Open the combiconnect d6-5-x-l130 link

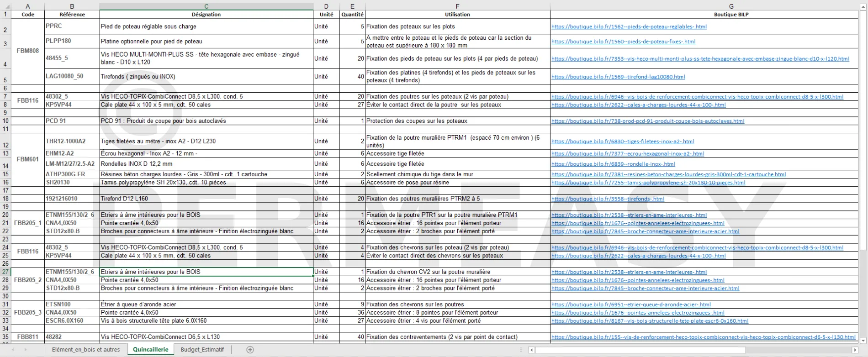(703, 337)
